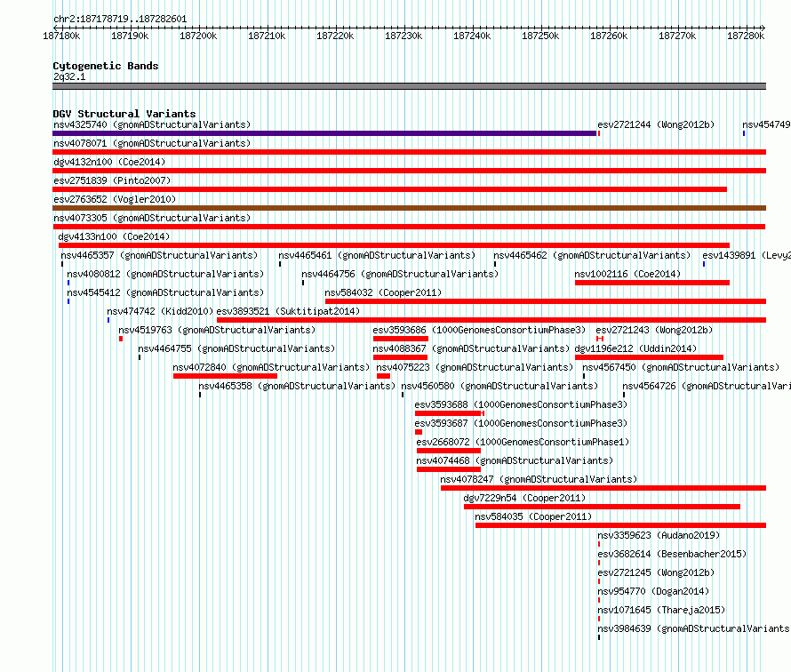Open esv3682614 (Besenbacher2015) label
The height and width of the screenshot is (672, 791).
point(672,554)
